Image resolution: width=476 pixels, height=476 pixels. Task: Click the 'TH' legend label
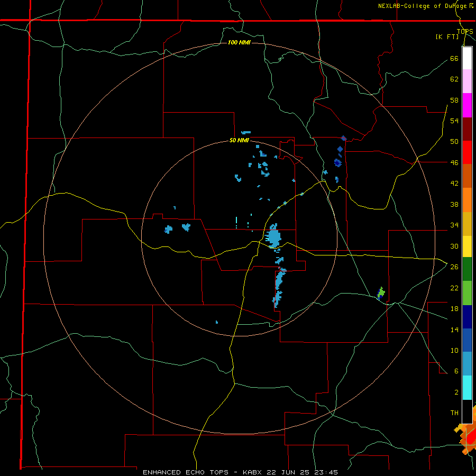tap(454, 413)
